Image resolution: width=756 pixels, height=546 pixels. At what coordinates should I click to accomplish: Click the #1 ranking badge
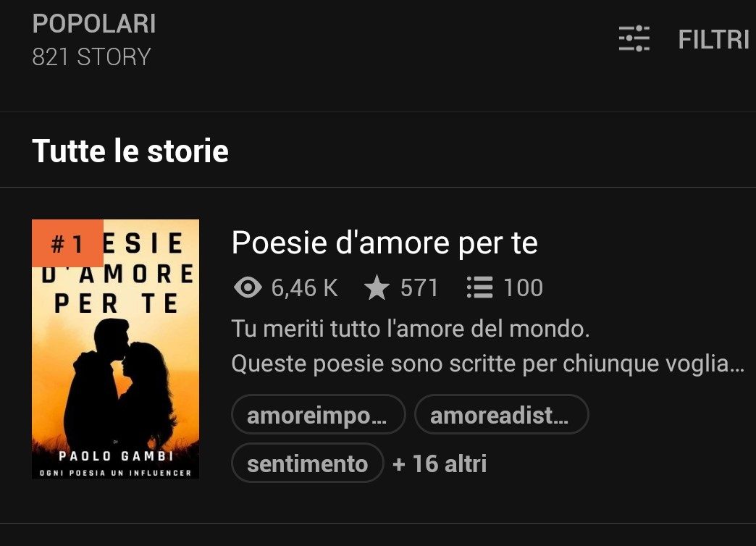pyautogui.click(x=67, y=243)
